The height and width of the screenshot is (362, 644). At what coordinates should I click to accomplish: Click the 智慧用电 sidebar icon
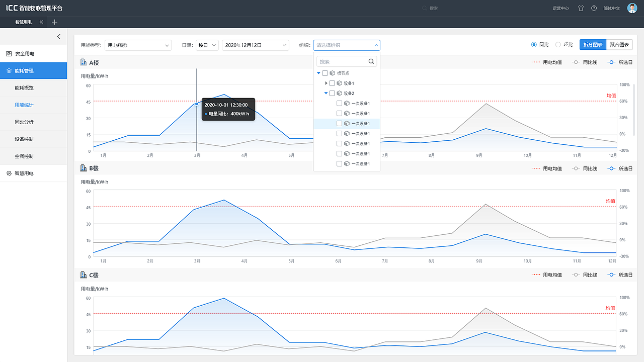pyautogui.click(x=9, y=173)
